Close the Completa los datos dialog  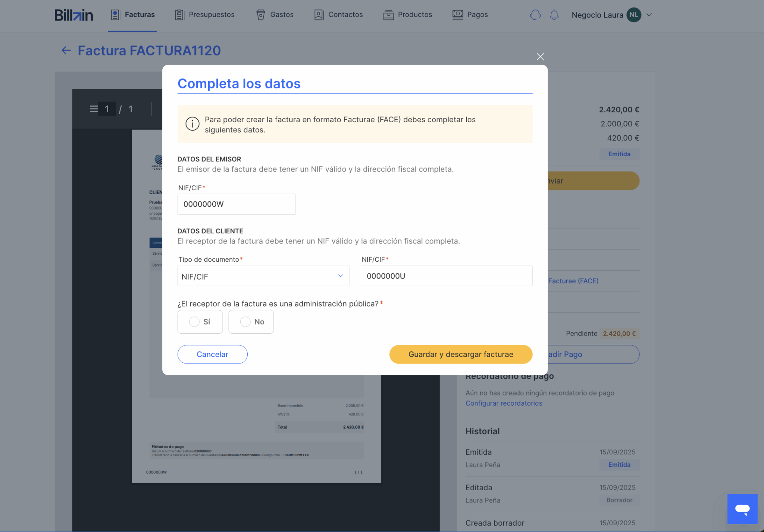point(540,57)
